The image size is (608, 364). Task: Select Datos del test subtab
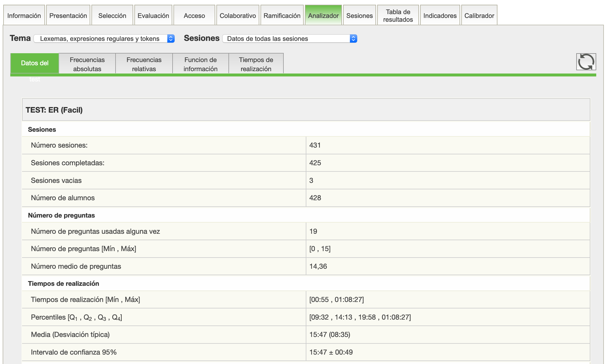[x=35, y=63]
